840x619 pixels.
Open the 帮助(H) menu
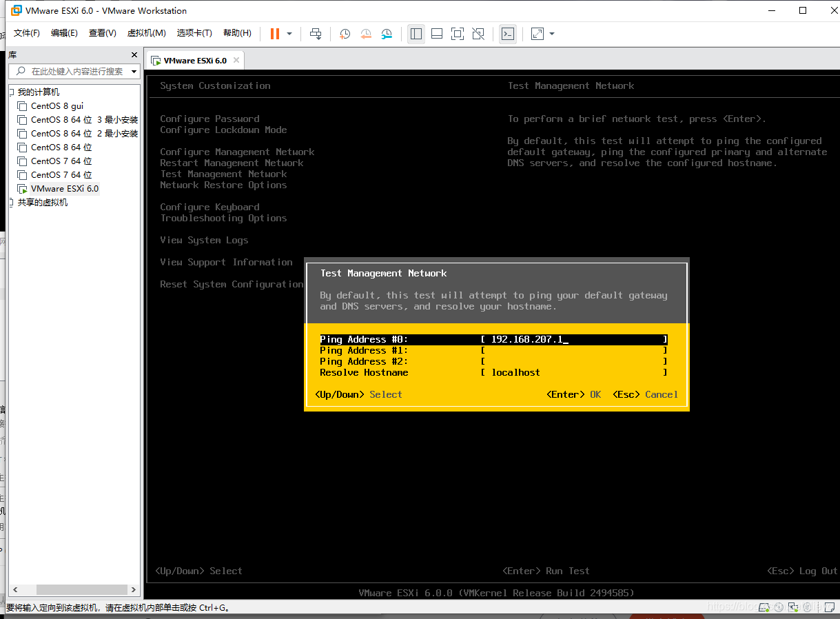click(x=237, y=33)
